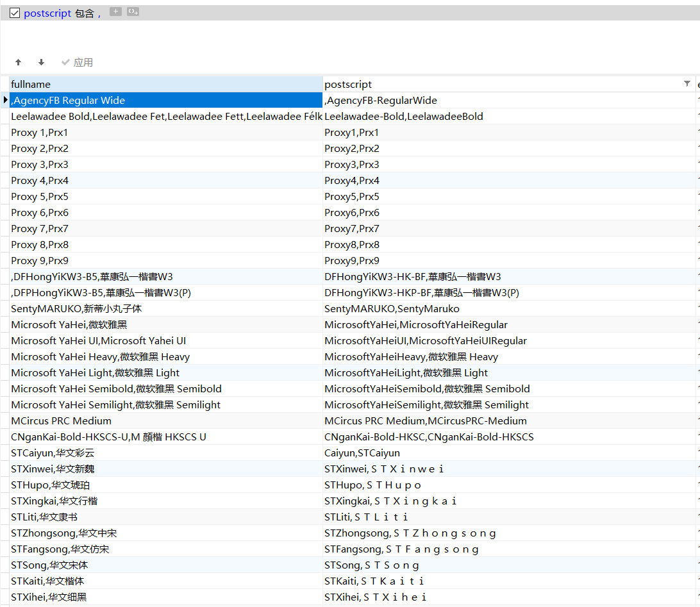Select the 'Proxy 2,Prx2' fullname cell

pyautogui.click(x=165, y=149)
